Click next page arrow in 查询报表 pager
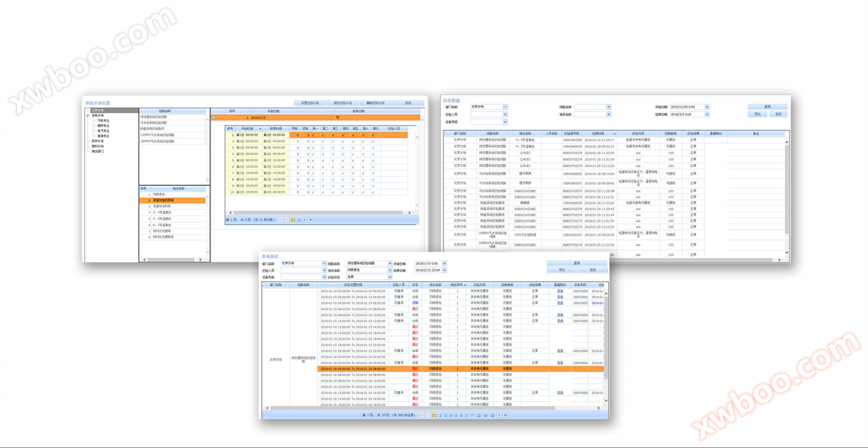 point(499,415)
